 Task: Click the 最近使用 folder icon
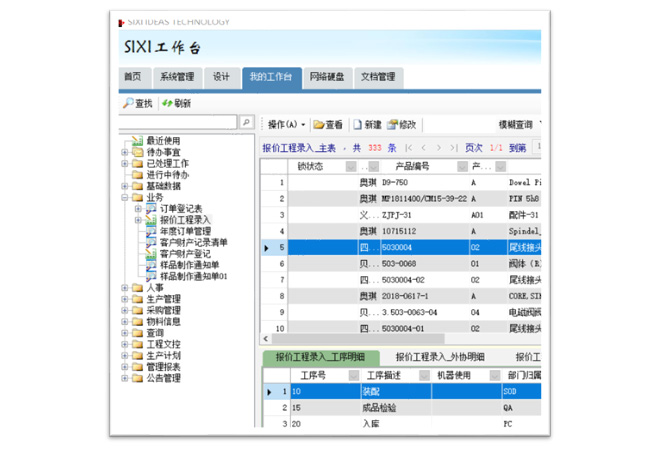[x=138, y=141]
